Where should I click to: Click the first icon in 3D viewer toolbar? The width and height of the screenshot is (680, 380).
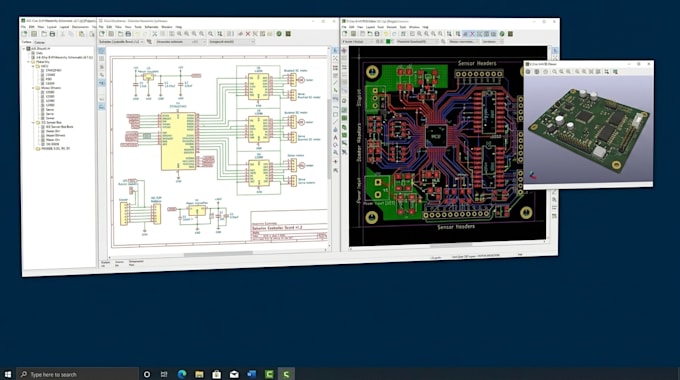[x=528, y=72]
